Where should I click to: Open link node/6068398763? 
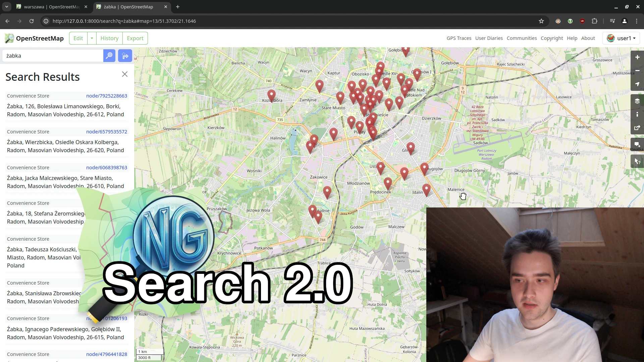pyautogui.click(x=107, y=168)
